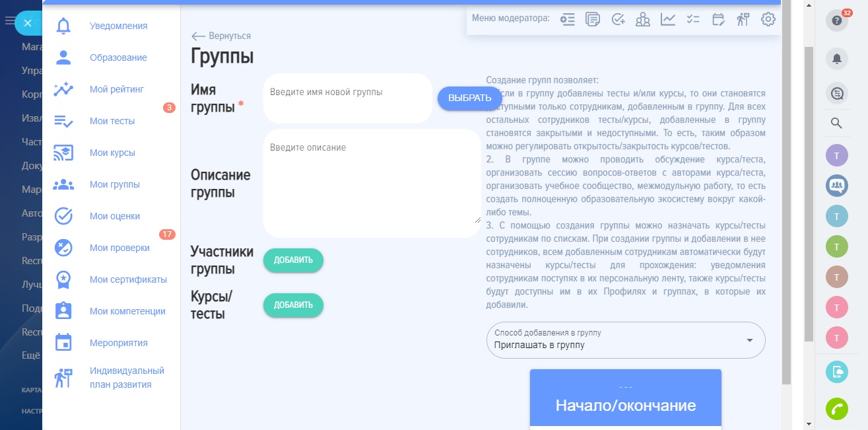868x430 pixels.
Task: Click moderator menu add-list icon
Action: click(567, 19)
